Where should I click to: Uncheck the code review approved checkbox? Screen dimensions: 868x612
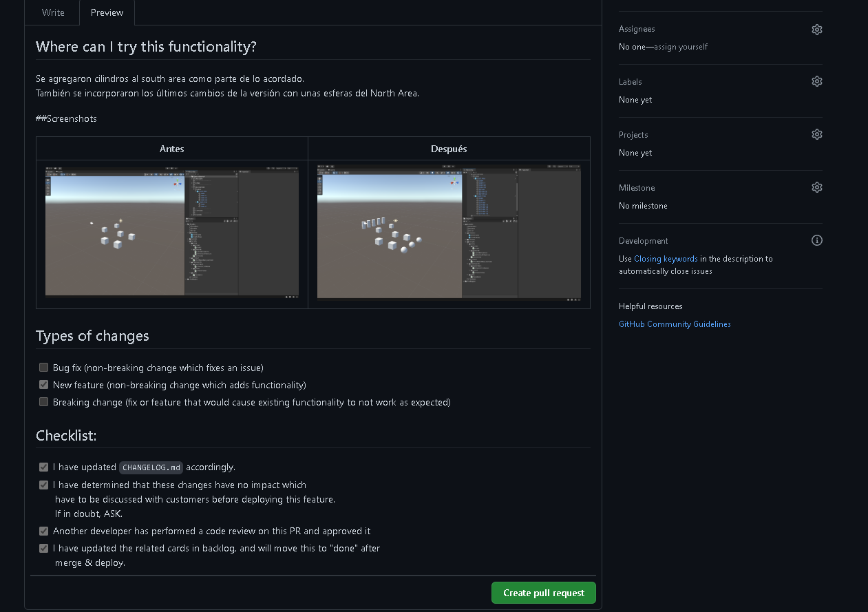[44, 531]
